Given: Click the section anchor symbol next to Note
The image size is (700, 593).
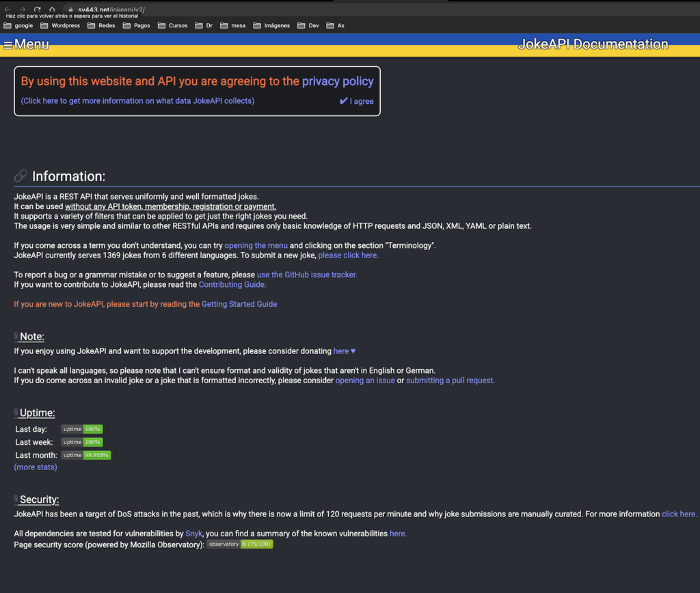Looking at the screenshot, I should (16, 335).
